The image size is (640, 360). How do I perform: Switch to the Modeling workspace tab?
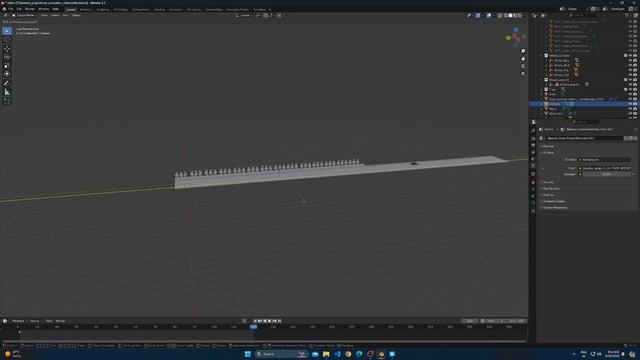coord(86,9)
